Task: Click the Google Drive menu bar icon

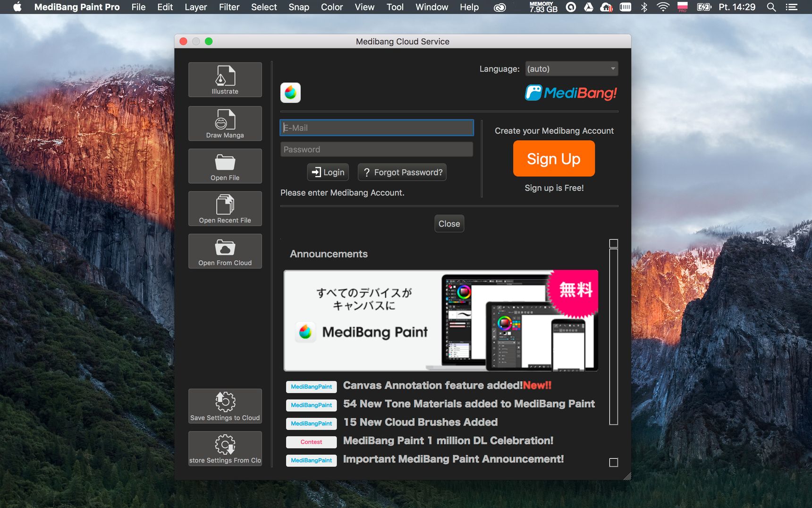Action: 588,7
